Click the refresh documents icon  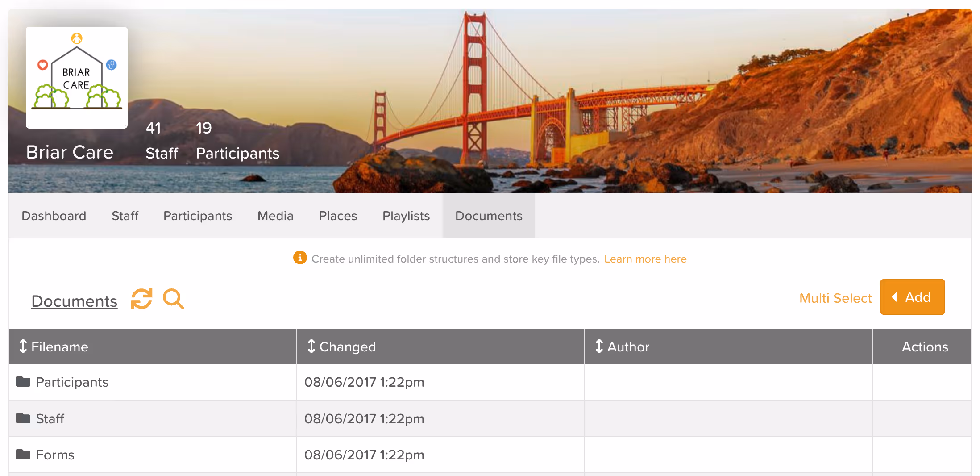pos(141,299)
